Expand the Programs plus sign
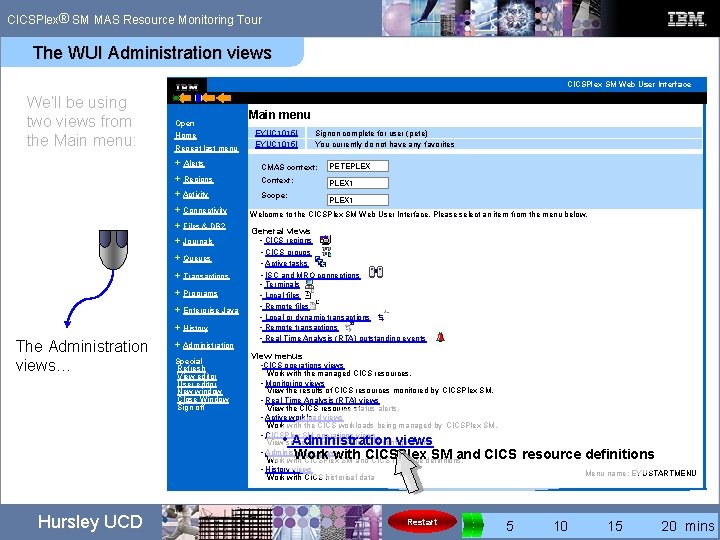The height and width of the screenshot is (540, 720). click(x=177, y=292)
